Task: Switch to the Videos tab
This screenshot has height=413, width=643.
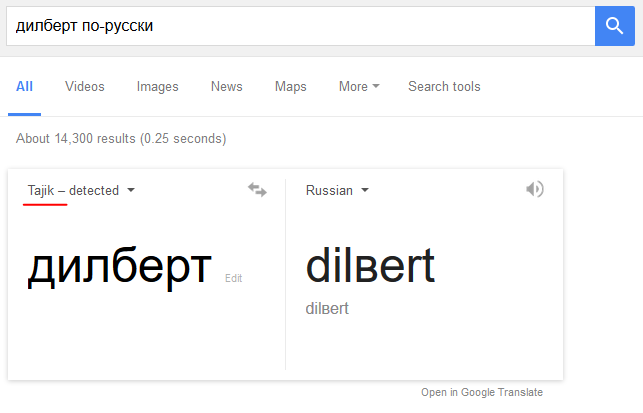Action: pyautogui.click(x=85, y=87)
